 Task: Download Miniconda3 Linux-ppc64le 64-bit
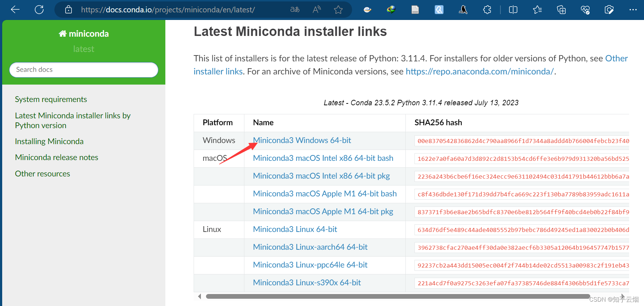tap(310, 265)
